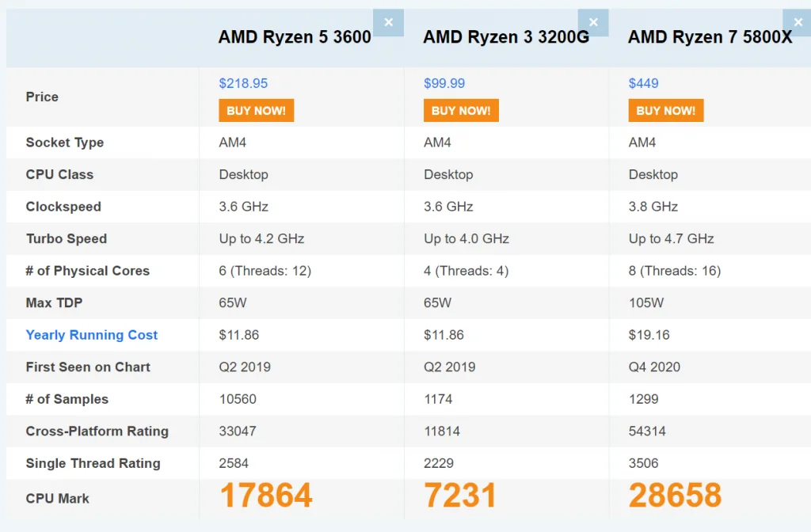Click the Single Thread Rating label
This screenshot has height=532, width=811.
(93, 463)
